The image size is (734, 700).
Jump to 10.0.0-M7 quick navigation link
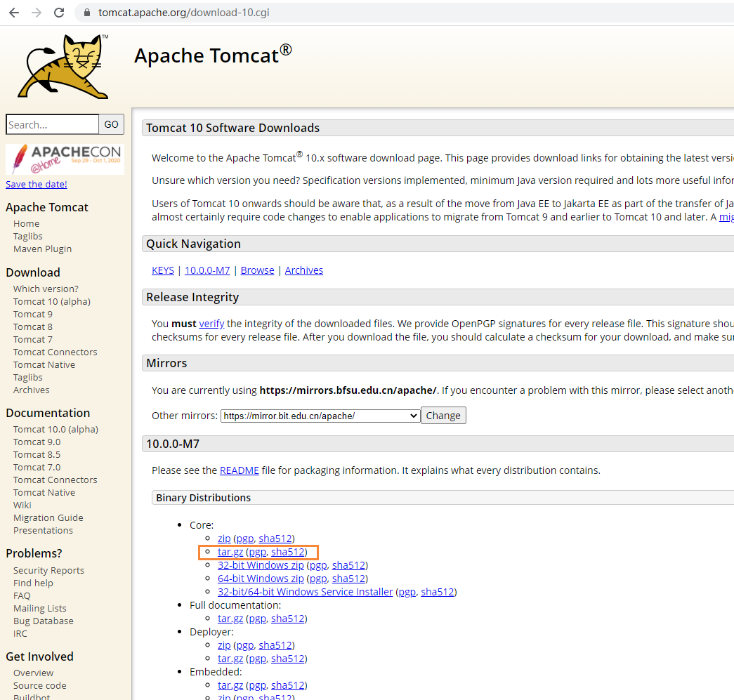[x=207, y=270]
